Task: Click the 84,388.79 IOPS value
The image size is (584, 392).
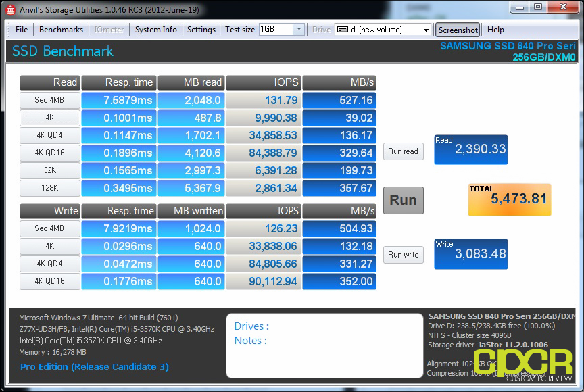Action: click(264, 153)
